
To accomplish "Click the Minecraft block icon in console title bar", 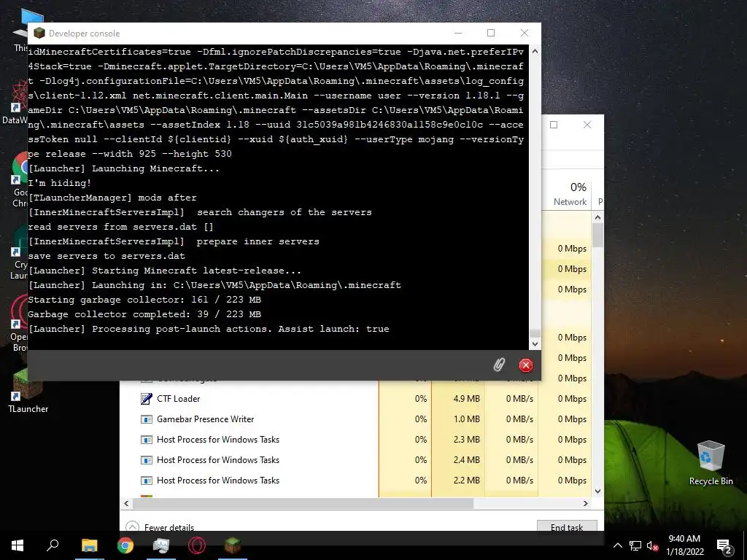I will click(39, 33).
